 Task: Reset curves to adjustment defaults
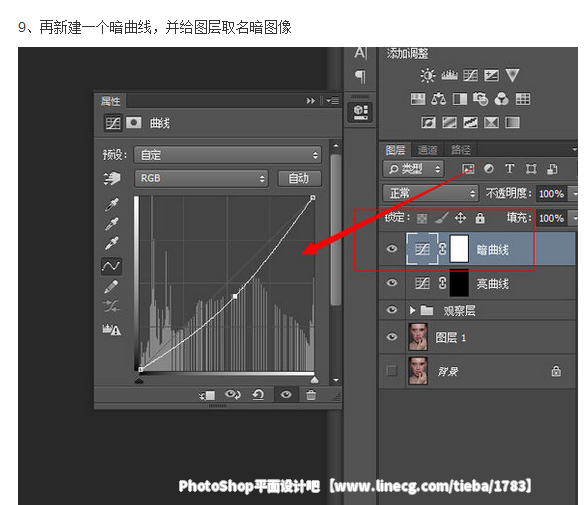click(258, 394)
